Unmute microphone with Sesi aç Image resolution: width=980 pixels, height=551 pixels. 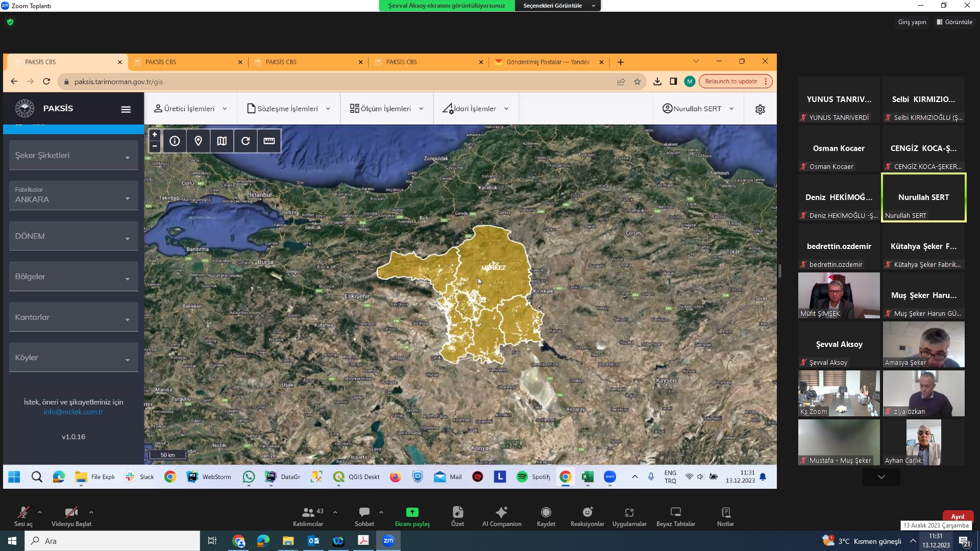pyautogui.click(x=23, y=516)
